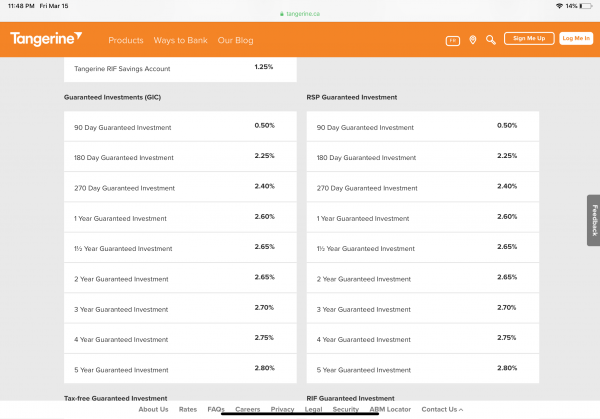This screenshot has width=600, height=419.
Task: Open Our Blog from navigation
Action: point(236,40)
